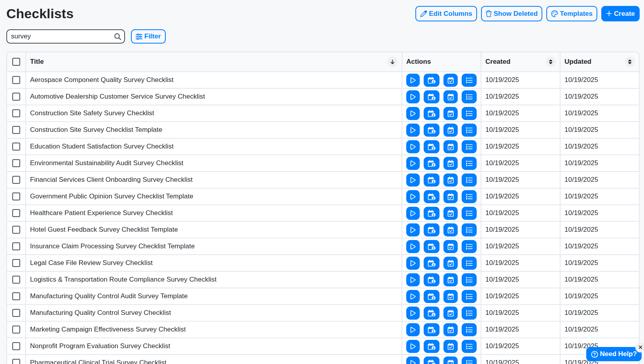Toggle sorting on the Created column

[550, 62]
